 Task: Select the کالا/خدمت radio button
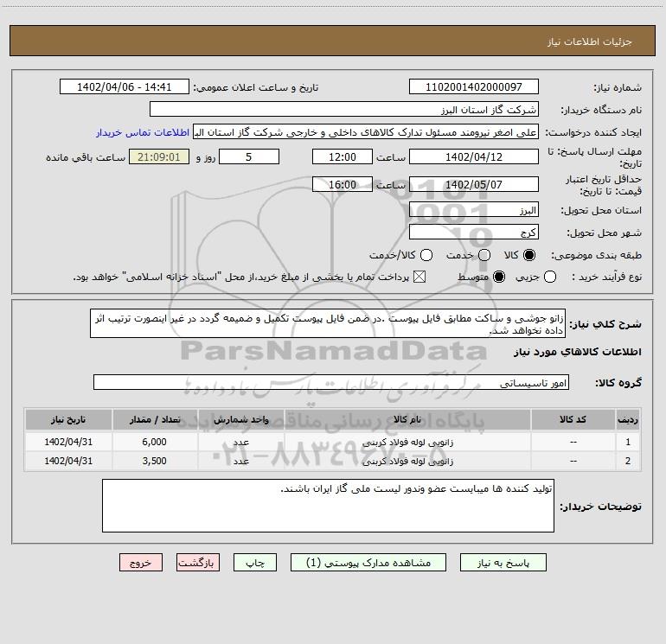[426, 255]
